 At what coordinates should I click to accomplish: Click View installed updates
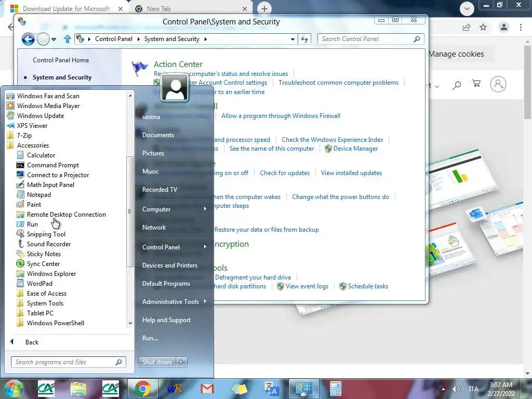point(352,172)
